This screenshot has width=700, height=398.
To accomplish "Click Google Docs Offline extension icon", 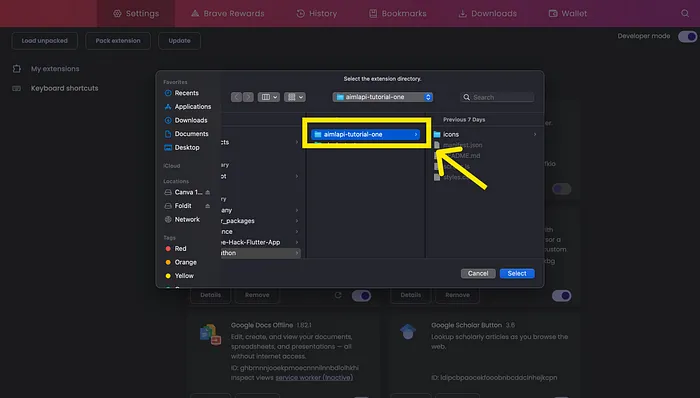I will click(x=210, y=335).
